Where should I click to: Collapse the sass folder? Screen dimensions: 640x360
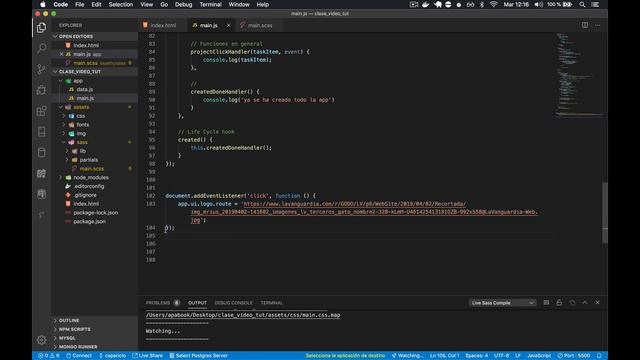point(82,142)
